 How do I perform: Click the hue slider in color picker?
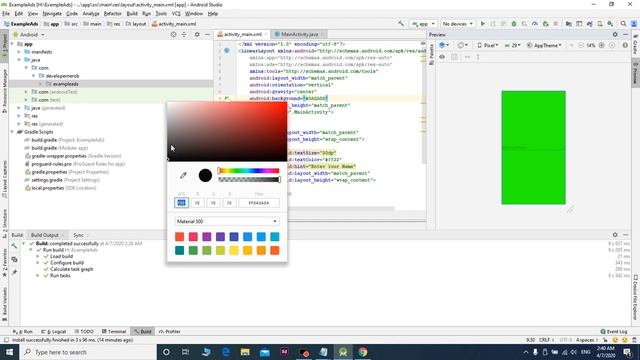[249, 171]
